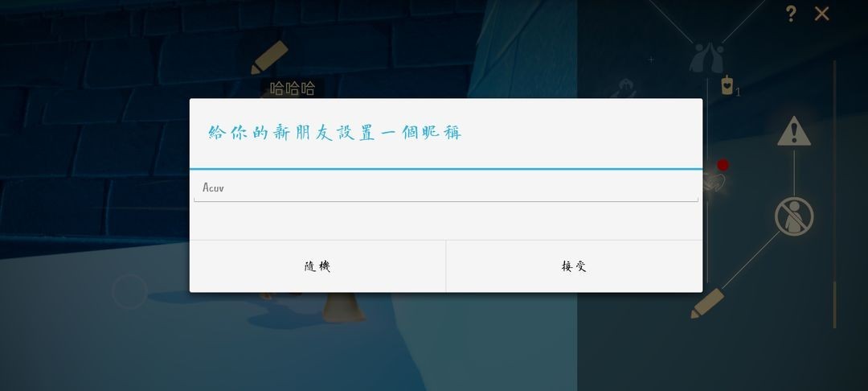
Task: Tap the rename pencil at the tree base
Action: pos(707,303)
